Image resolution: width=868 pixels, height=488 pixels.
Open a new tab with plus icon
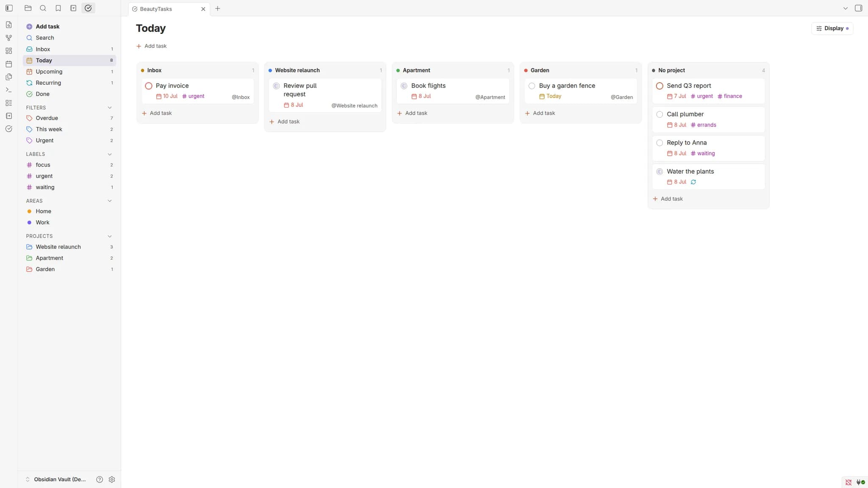point(217,8)
